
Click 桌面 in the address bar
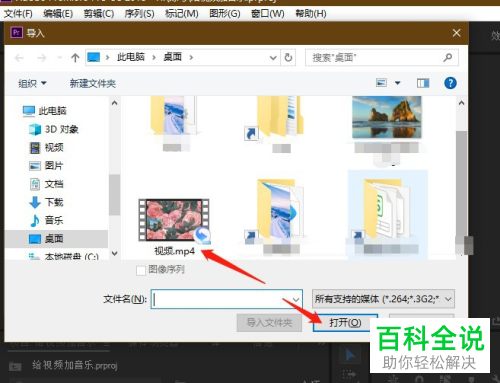tap(173, 57)
